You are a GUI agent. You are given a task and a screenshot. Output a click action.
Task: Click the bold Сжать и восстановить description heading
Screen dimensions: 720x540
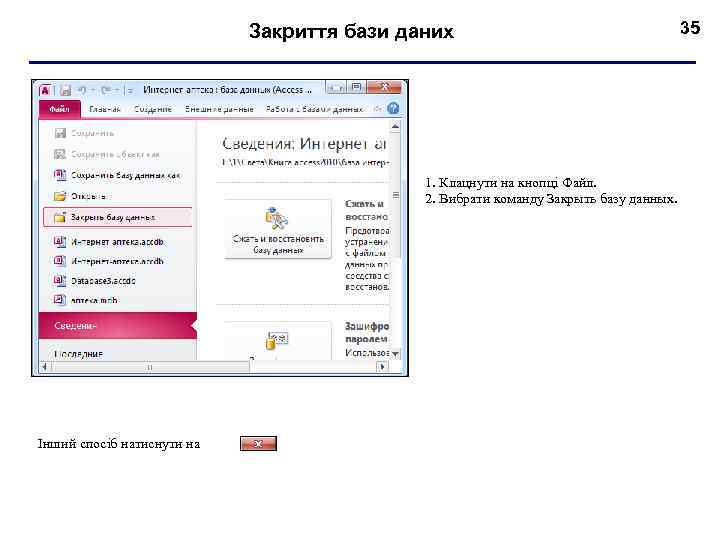pos(366,210)
